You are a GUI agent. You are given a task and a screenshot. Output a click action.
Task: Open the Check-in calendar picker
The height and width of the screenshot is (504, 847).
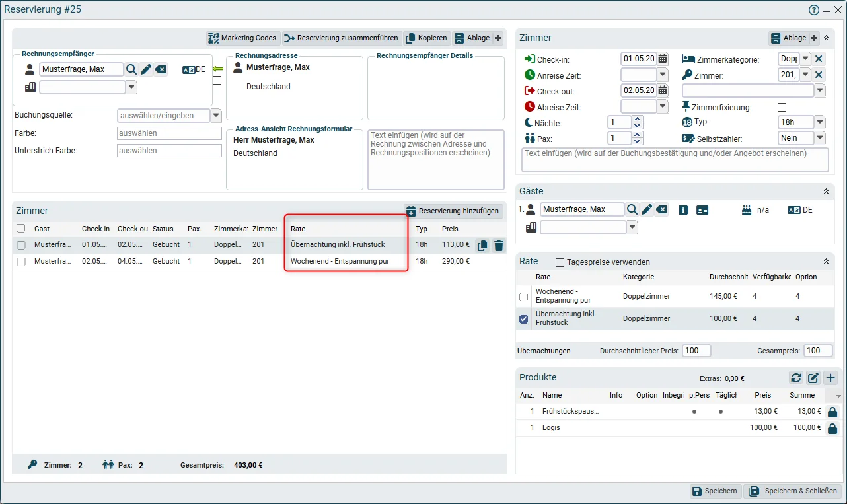click(663, 59)
